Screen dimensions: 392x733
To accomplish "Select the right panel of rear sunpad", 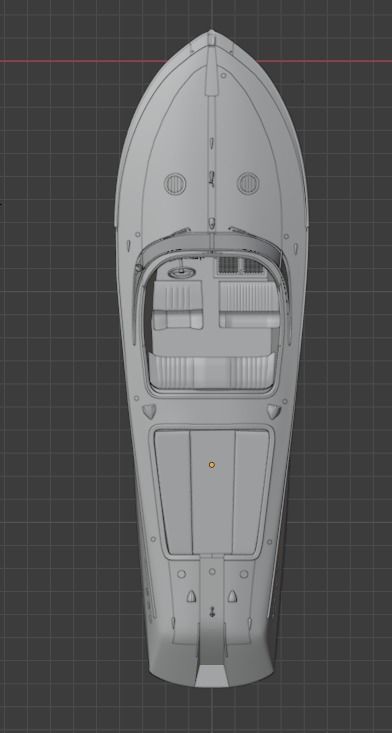I will 250,492.
